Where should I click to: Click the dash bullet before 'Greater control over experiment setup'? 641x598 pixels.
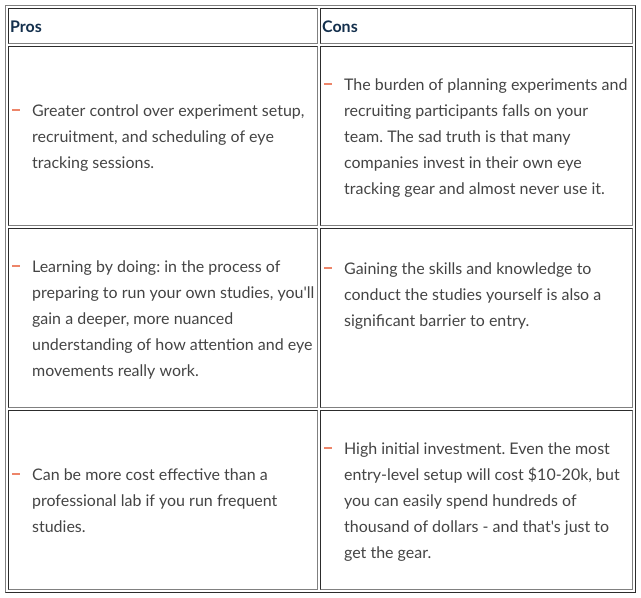point(16,110)
